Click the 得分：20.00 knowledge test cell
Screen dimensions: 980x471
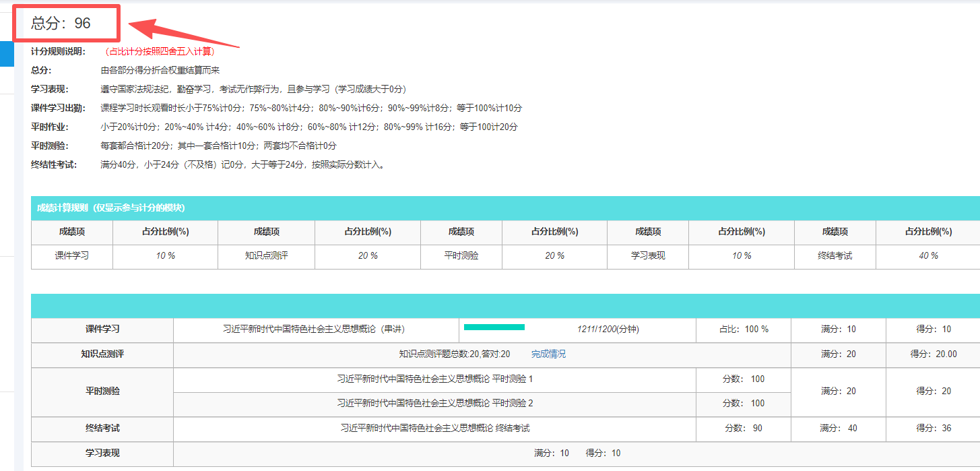click(934, 354)
